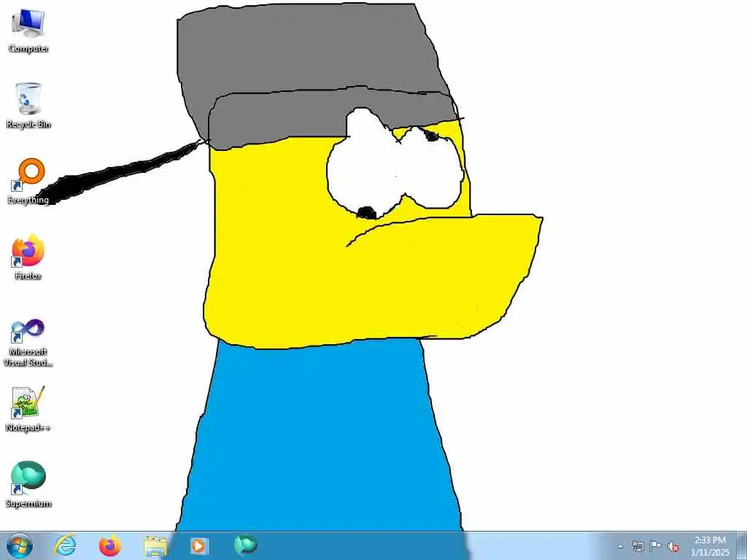Open Windows Explorer from the taskbar

coord(155,545)
